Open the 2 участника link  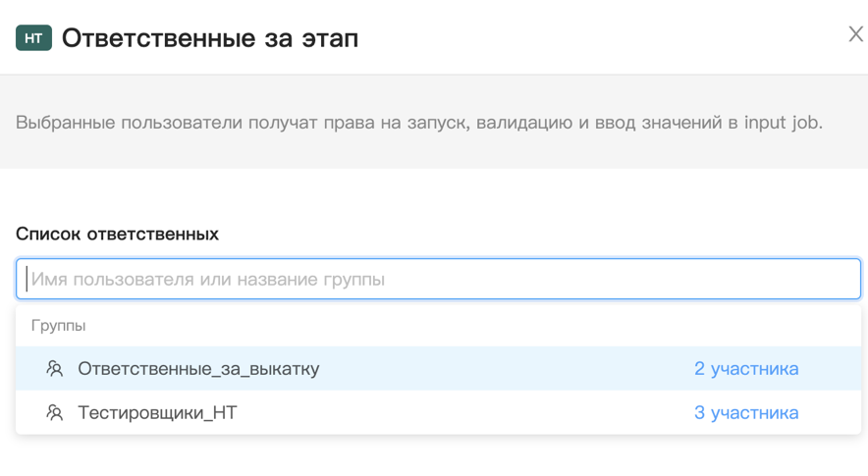[x=745, y=369]
